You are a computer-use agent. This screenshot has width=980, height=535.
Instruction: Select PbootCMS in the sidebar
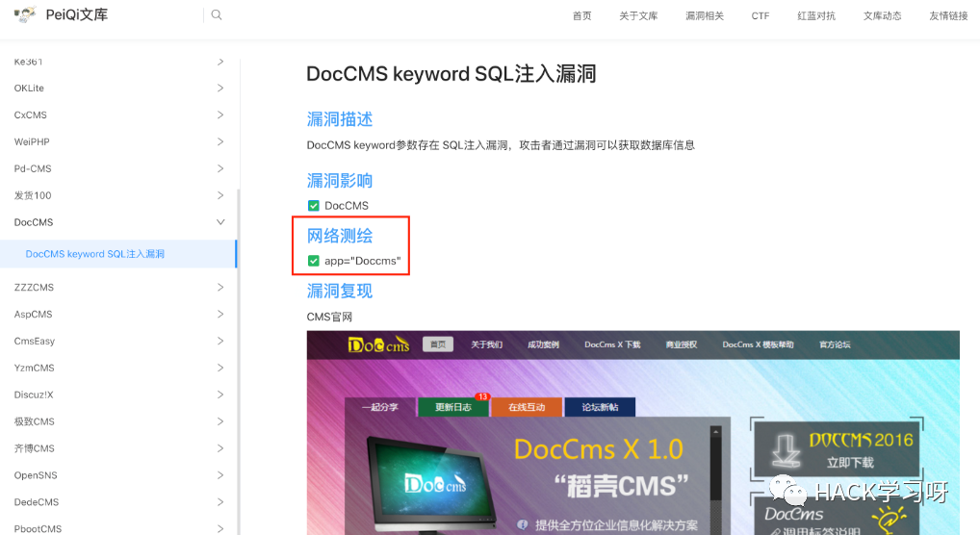click(x=39, y=529)
